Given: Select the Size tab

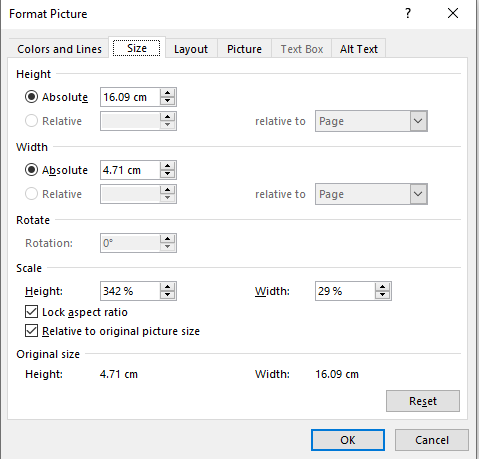Looking at the screenshot, I should [137, 48].
